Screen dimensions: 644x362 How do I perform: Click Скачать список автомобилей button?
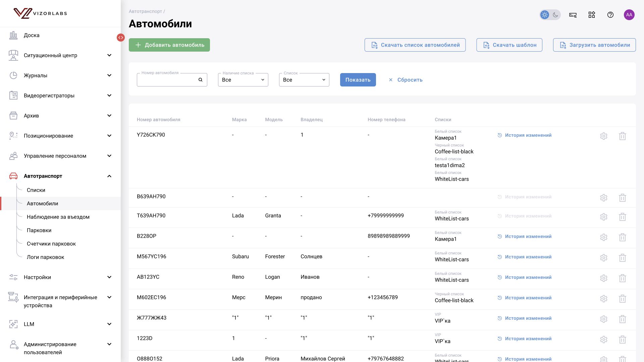pyautogui.click(x=415, y=45)
